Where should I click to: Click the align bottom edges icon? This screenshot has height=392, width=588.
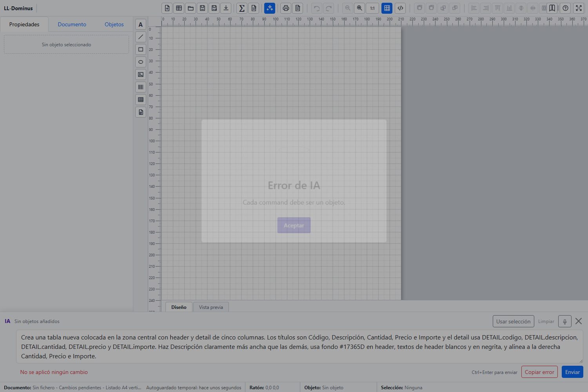point(509,8)
